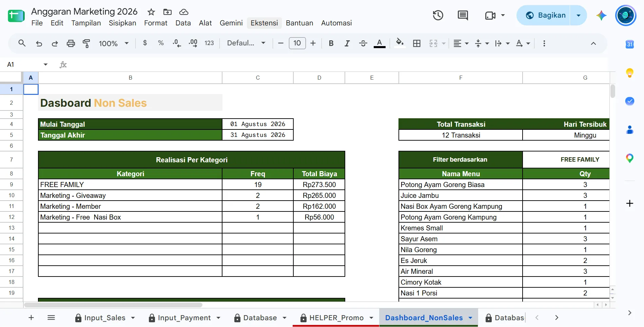Open version history clock icon
644x327 pixels.
pos(438,15)
